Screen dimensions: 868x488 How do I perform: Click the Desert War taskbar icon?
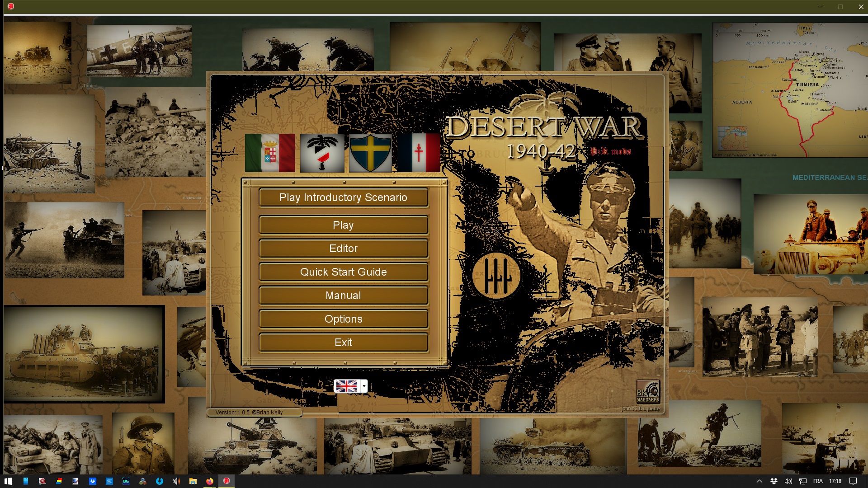[x=226, y=481]
